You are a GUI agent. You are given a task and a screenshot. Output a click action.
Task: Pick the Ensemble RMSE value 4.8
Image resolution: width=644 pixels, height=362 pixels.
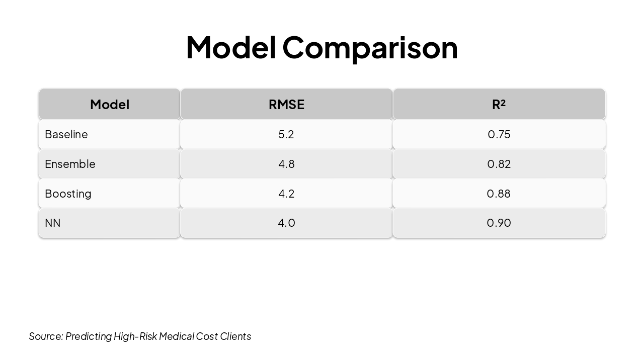pyautogui.click(x=286, y=164)
